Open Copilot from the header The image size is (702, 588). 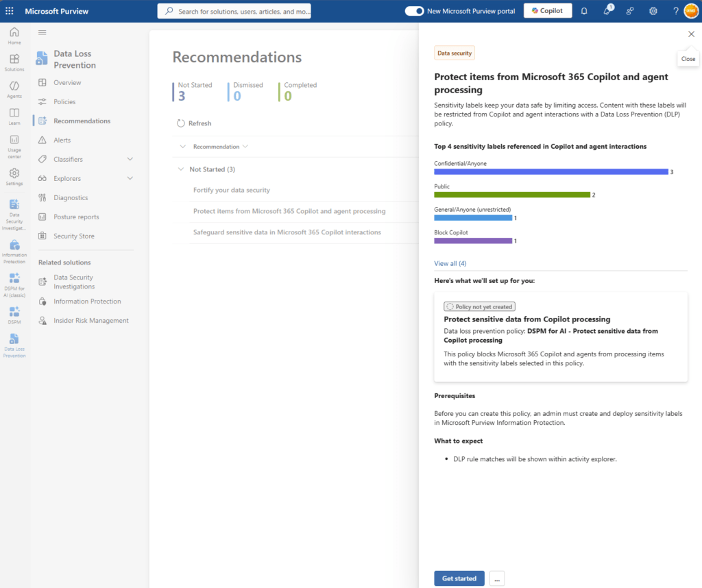(548, 11)
